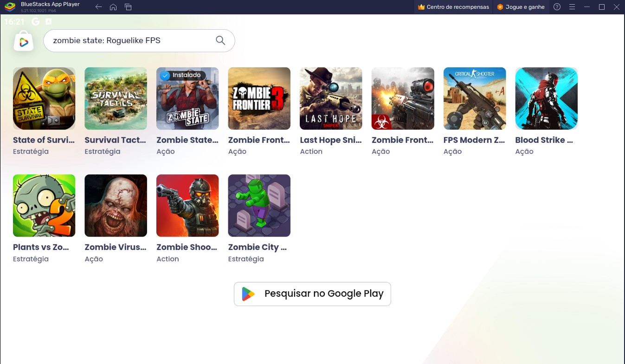Viewport: 625px width, 364px height.
Task: Open the help question mark icon
Action: (557, 7)
